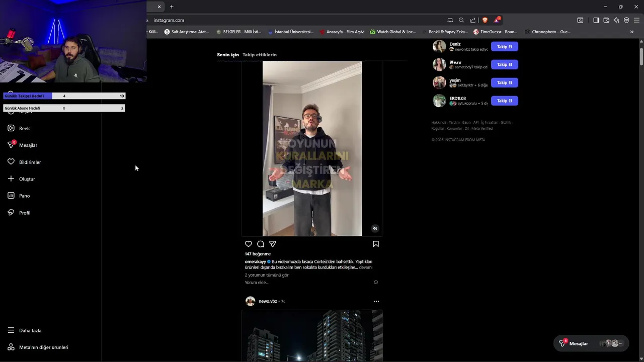The height and width of the screenshot is (362, 644).
Task: Open the Leo AI sparkle icon
Action: pos(616,20)
